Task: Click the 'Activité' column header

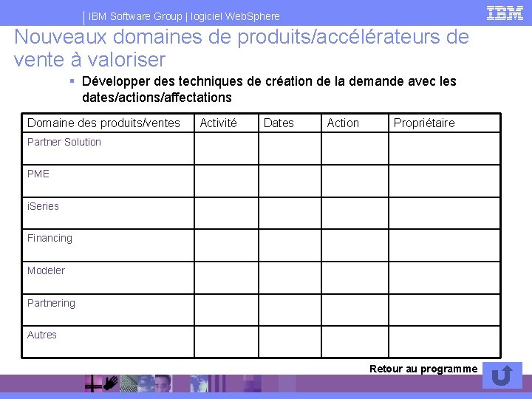Action: click(226, 123)
